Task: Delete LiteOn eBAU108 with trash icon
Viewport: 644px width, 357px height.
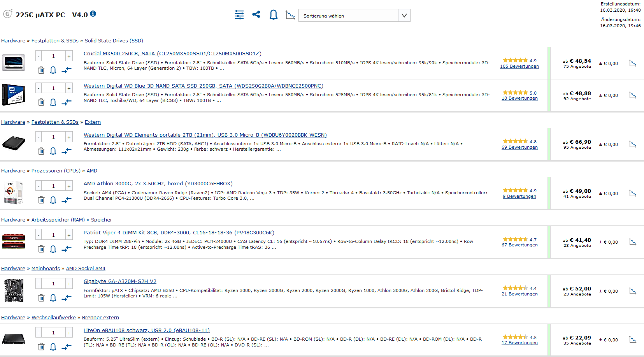Action: point(41,346)
